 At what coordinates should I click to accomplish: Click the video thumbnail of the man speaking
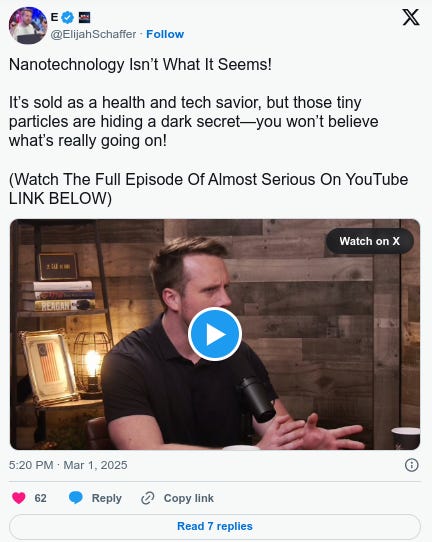point(215,334)
